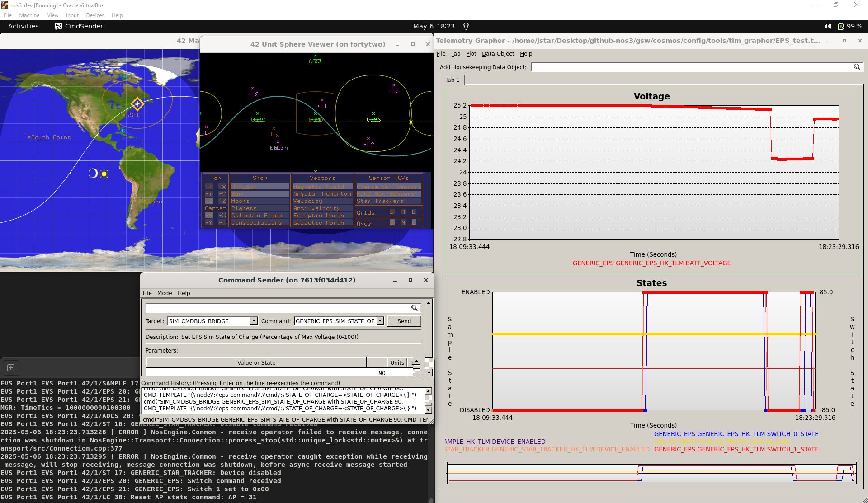Set Center view to +Y in Sphere Viewer
The height and width of the screenshot is (503, 868).
point(209,223)
